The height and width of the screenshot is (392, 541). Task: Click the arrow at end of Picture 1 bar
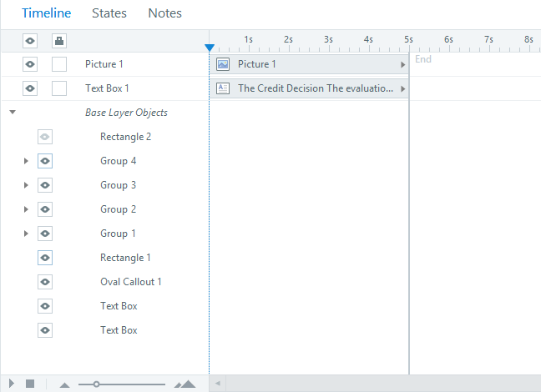(x=402, y=64)
